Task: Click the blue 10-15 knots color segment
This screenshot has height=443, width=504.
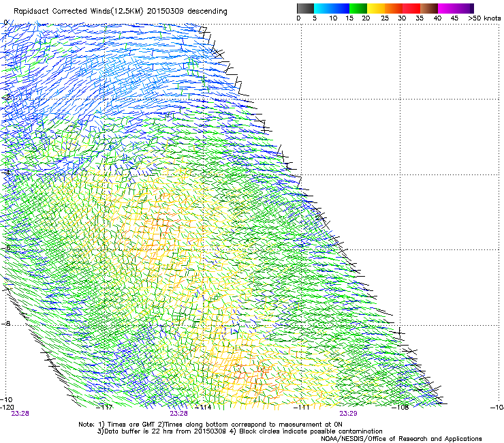Action: point(341,8)
